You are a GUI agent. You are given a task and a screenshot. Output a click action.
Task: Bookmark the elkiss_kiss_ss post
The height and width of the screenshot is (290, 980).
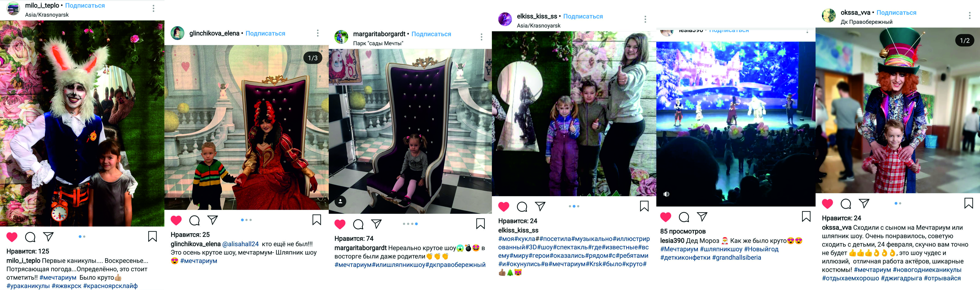point(644,206)
